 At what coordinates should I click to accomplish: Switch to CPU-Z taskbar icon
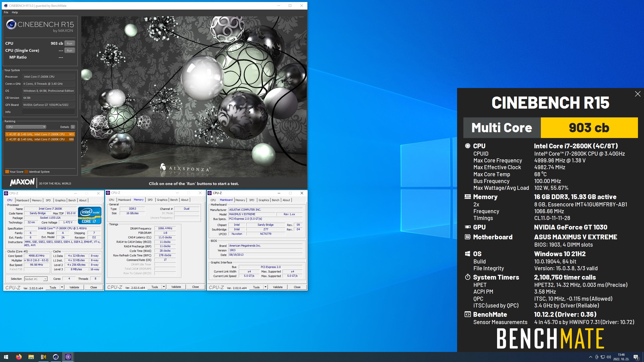68,357
